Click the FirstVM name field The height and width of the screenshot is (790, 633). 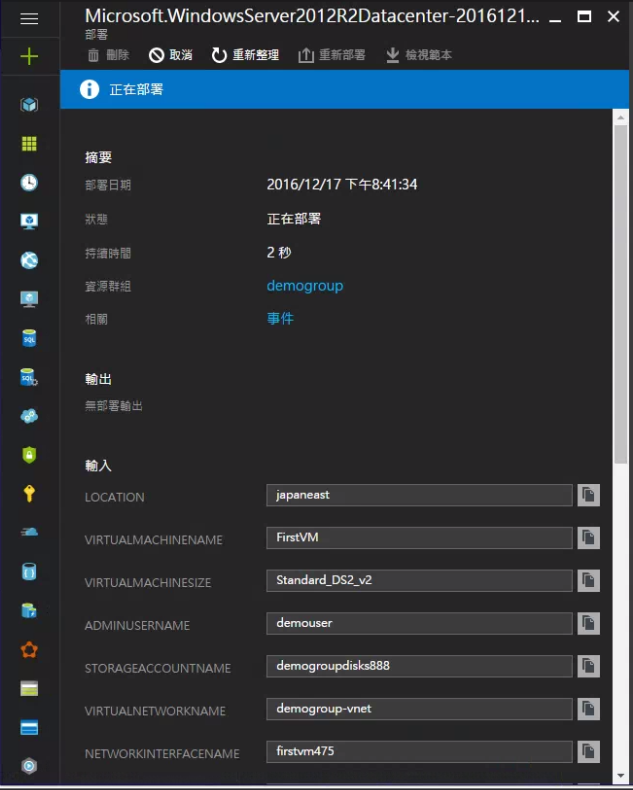(419, 538)
